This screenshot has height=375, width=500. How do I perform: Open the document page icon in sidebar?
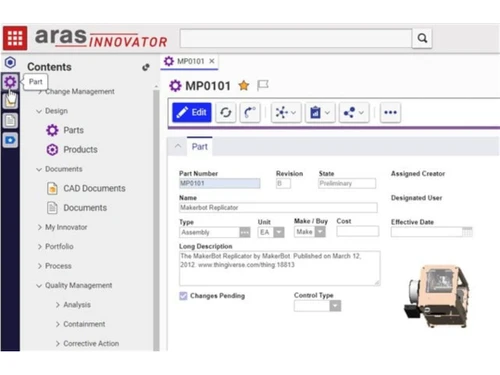[10, 120]
